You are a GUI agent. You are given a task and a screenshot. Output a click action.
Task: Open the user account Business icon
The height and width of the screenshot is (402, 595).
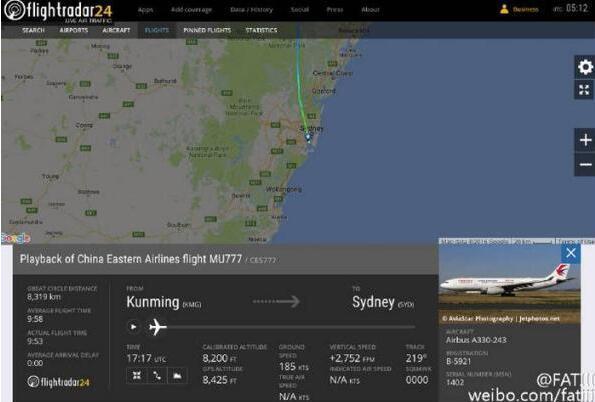[504, 9]
